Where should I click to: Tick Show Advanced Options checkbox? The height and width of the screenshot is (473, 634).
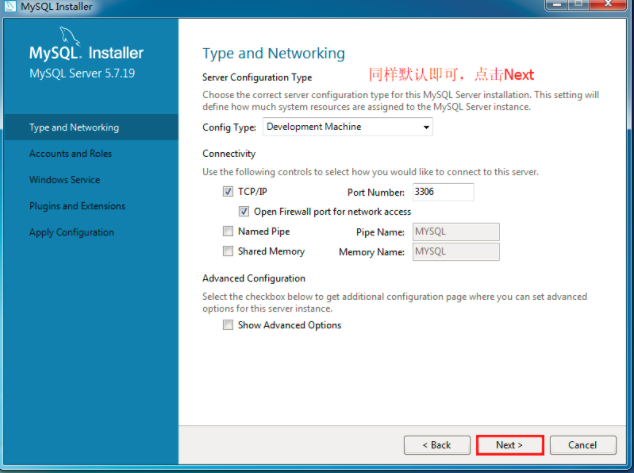pyautogui.click(x=228, y=325)
